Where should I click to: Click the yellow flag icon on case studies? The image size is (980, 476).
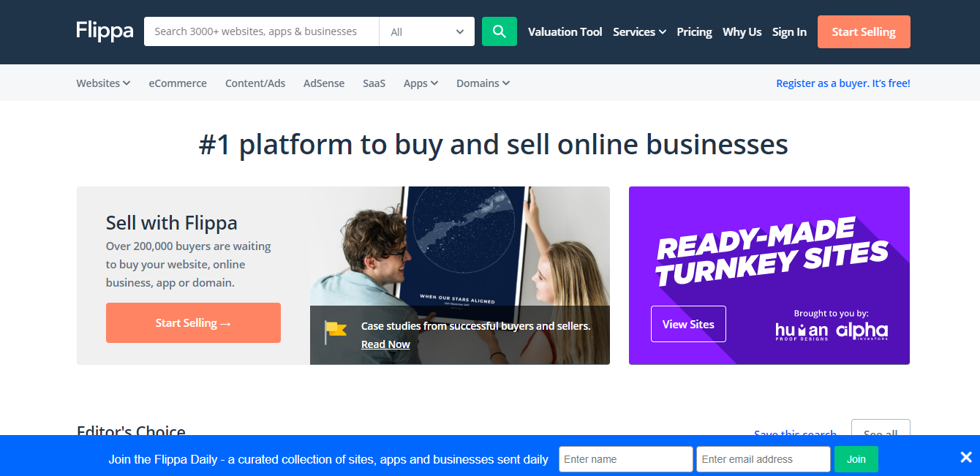point(336,332)
